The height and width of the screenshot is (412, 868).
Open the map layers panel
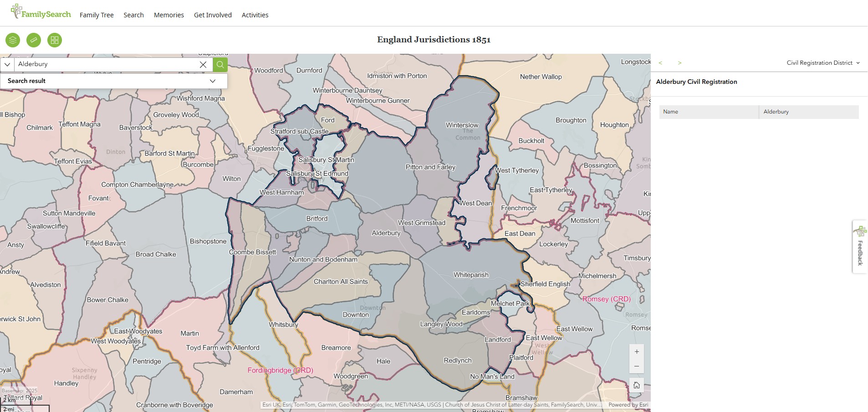(x=12, y=40)
